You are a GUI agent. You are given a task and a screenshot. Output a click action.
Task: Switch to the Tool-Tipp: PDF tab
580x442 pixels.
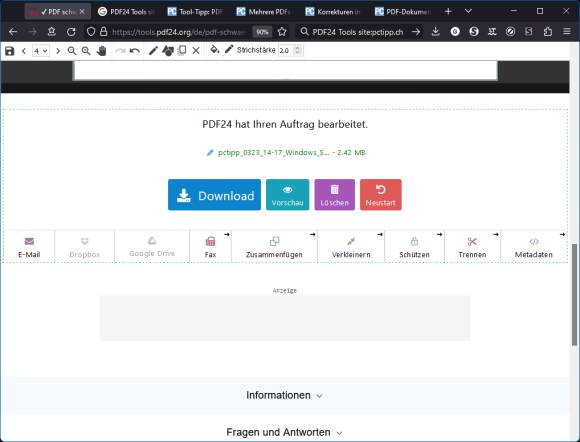tap(195, 12)
